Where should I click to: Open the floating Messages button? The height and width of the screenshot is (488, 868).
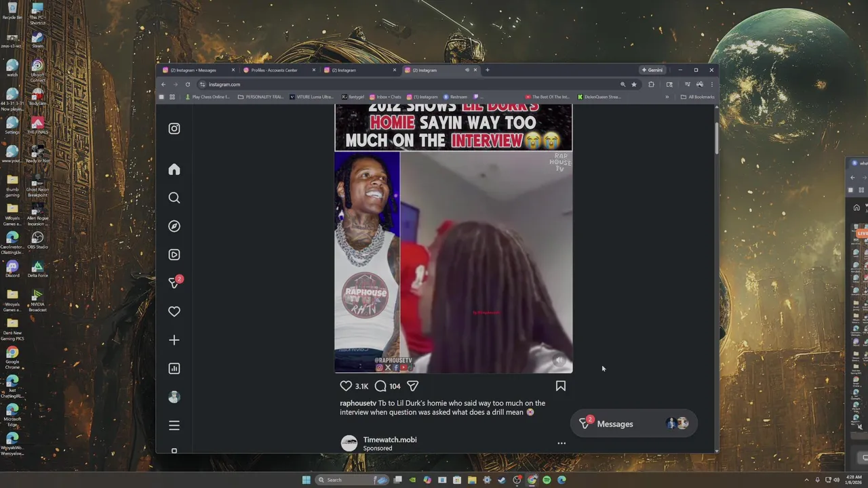pos(634,424)
